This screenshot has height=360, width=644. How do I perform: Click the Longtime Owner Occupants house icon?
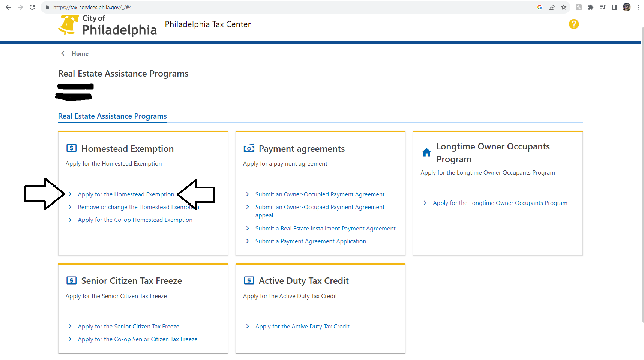[426, 152]
